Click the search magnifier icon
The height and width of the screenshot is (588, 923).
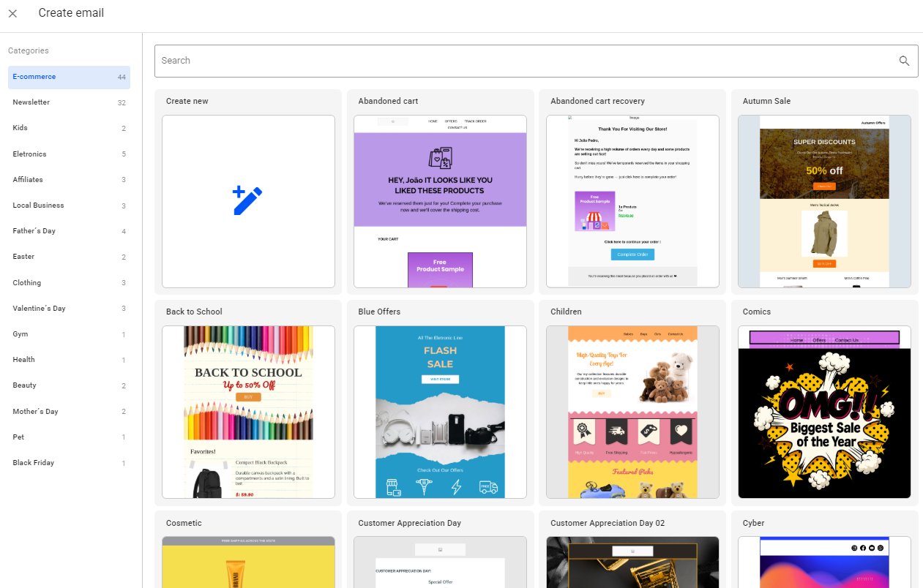pos(904,61)
